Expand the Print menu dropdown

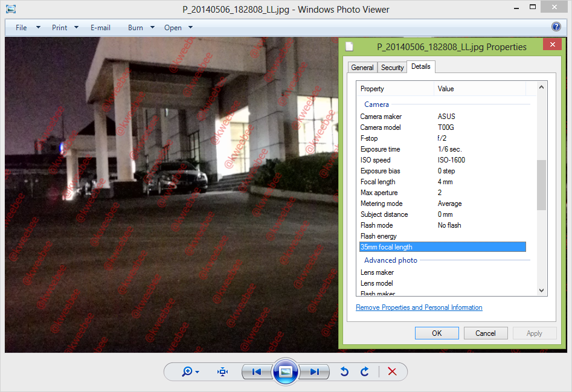tap(65, 28)
